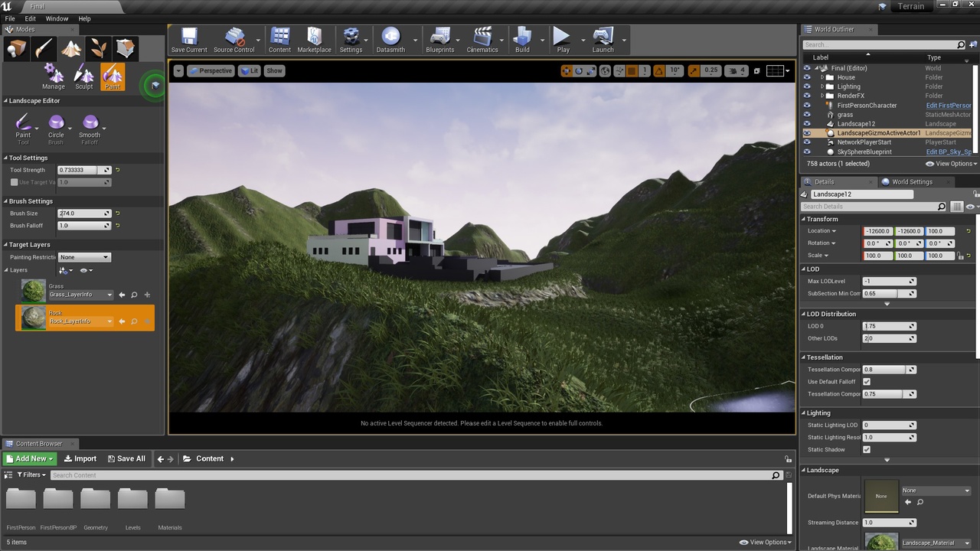Open the Blueprints toolbar button
Viewport: 980px width, 551px height.
click(x=440, y=41)
